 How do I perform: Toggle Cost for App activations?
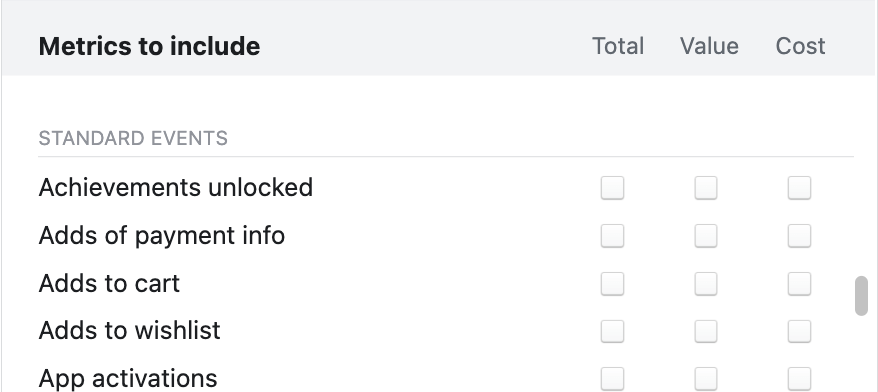coord(799,379)
